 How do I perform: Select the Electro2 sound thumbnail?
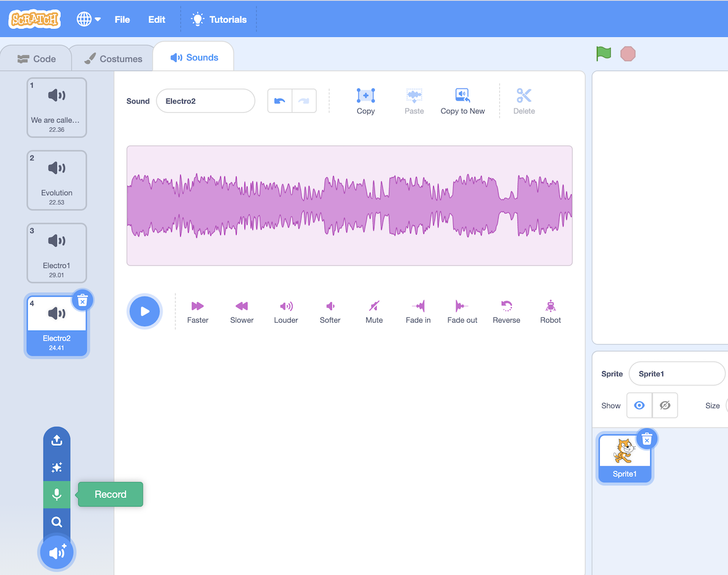[x=56, y=326]
